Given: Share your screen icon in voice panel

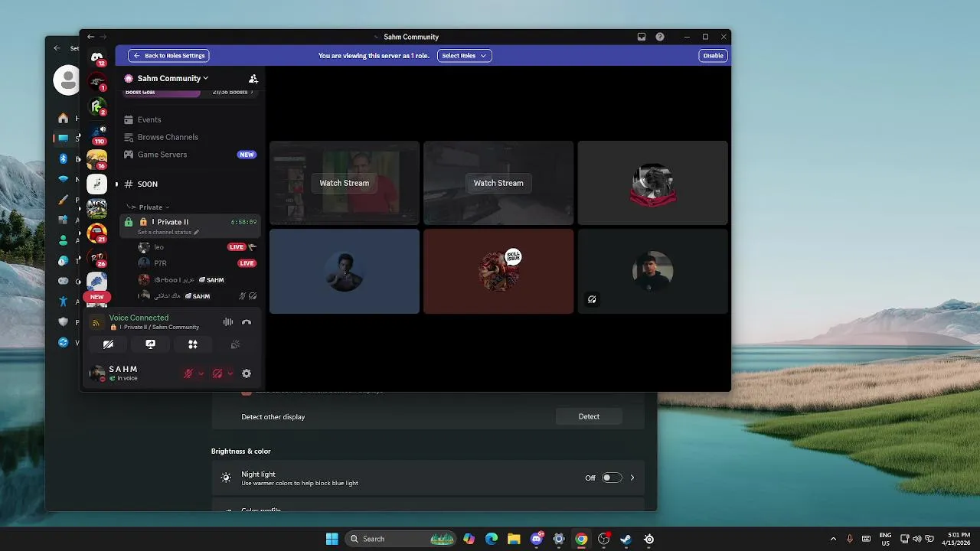Looking at the screenshot, I should 150,344.
